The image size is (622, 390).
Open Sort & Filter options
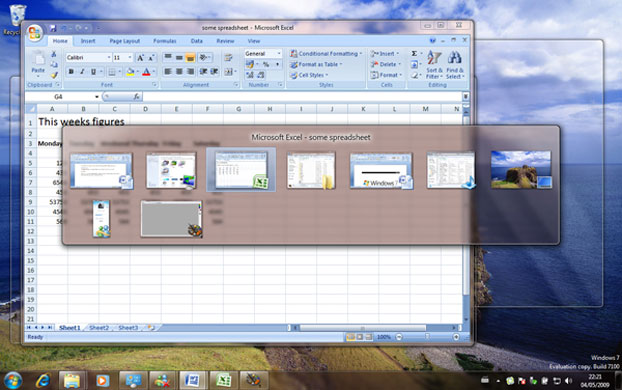click(x=434, y=65)
